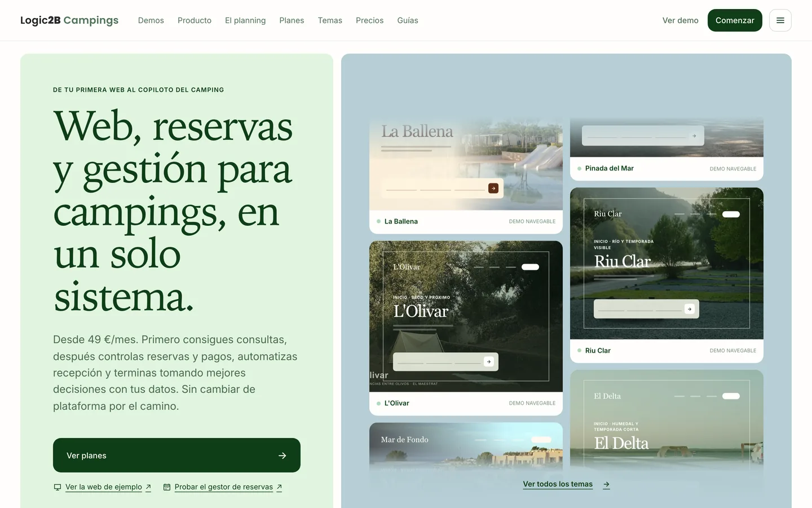Click DEMO NAVEGABLE on the La Ballena card

[532, 221]
